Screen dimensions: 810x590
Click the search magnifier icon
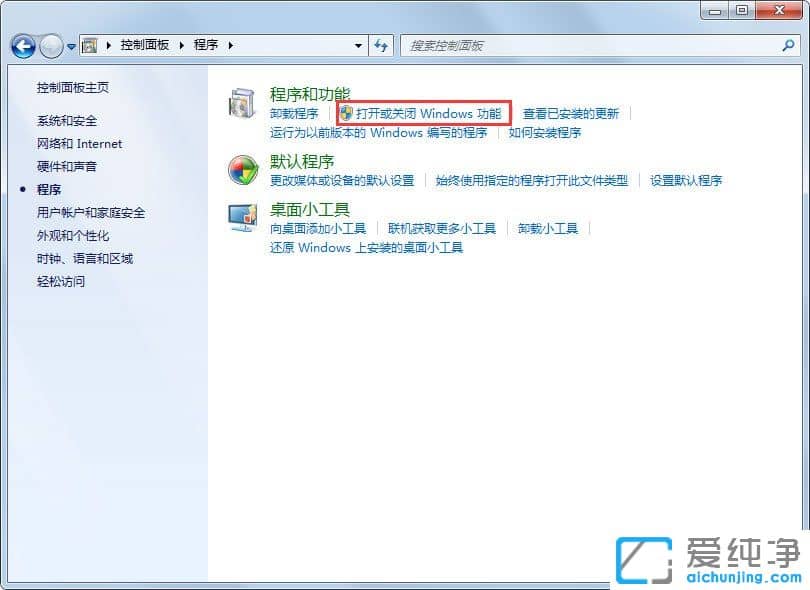click(x=789, y=46)
